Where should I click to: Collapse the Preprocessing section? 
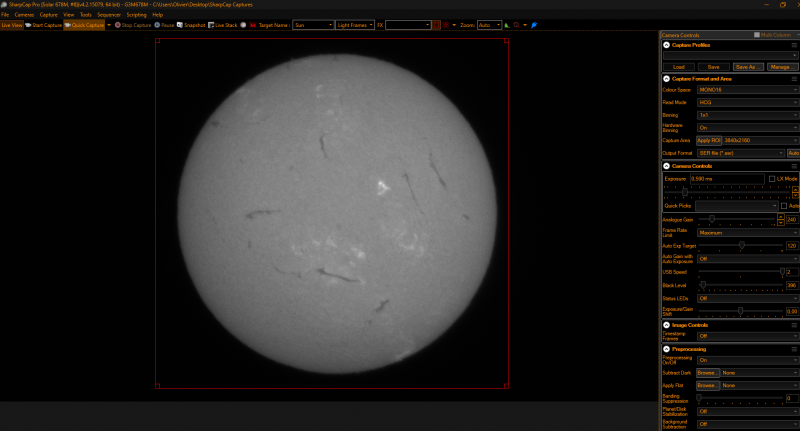click(666, 349)
